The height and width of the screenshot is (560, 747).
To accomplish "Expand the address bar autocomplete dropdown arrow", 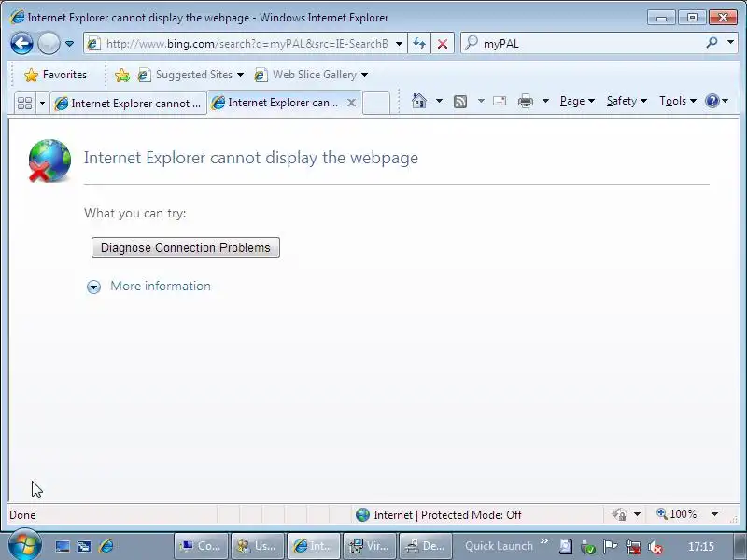I will (400, 44).
